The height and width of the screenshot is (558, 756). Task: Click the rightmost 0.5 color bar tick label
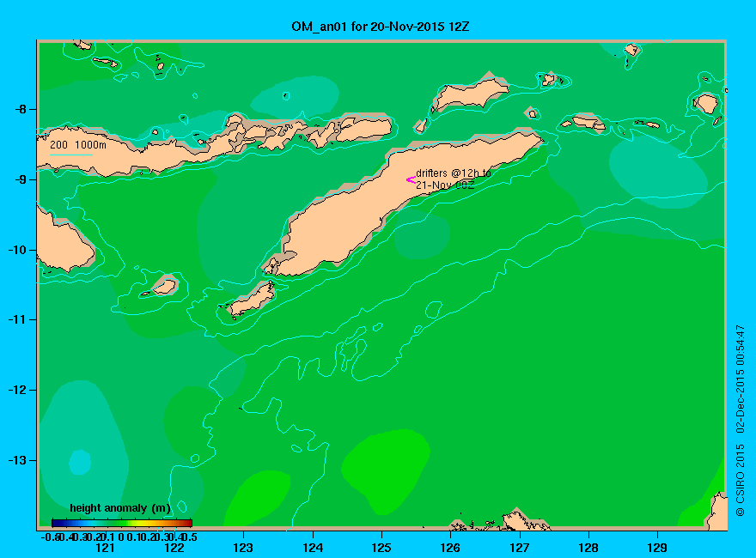click(x=191, y=537)
